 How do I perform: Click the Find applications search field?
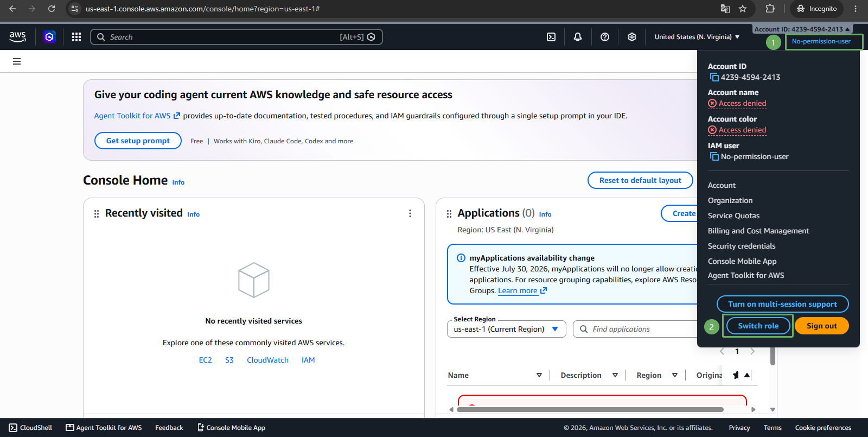[635, 329]
